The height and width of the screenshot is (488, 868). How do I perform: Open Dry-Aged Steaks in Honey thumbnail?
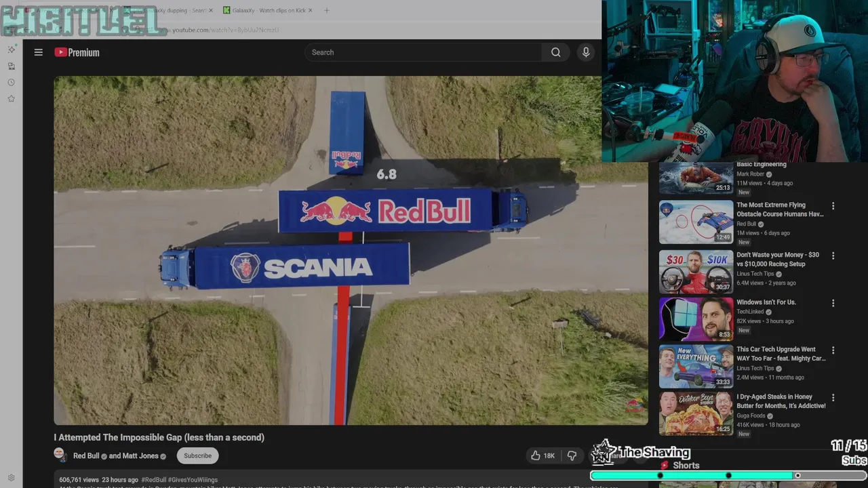pyautogui.click(x=696, y=413)
